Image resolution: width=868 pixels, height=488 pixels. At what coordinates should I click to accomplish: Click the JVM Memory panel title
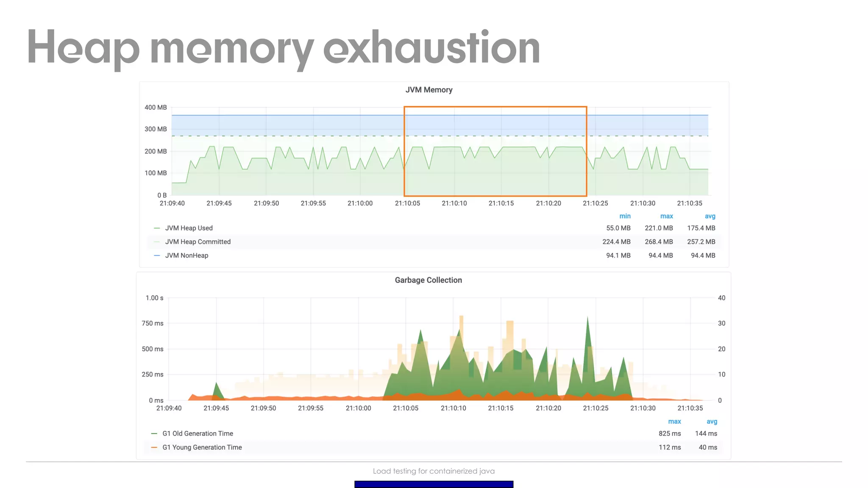[x=429, y=90]
